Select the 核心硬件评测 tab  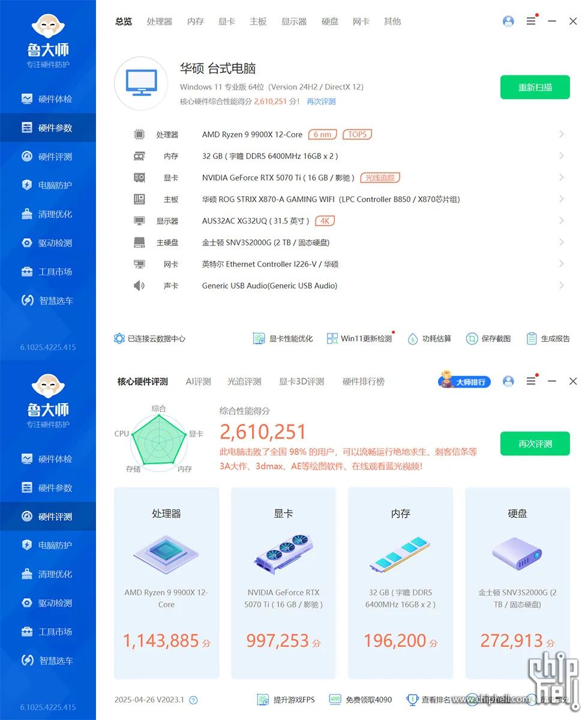pyautogui.click(x=143, y=382)
